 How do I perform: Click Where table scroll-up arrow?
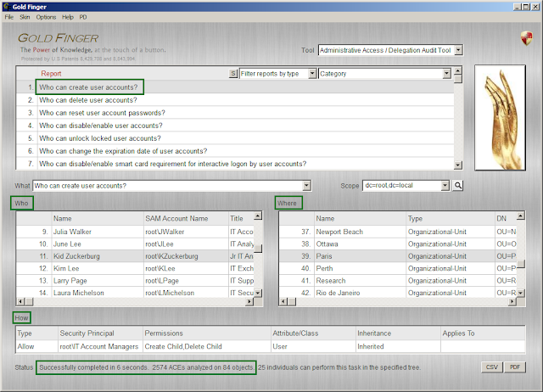pyautogui.click(x=520, y=216)
